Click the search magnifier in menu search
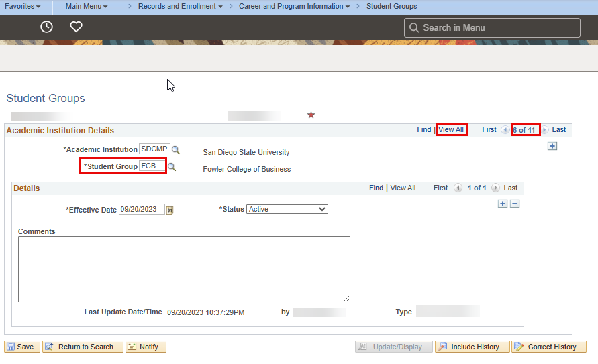The image size is (598, 364). point(414,27)
